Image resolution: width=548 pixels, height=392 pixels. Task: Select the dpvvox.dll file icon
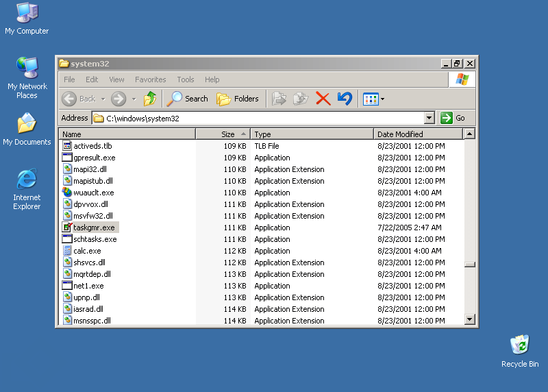(x=67, y=204)
